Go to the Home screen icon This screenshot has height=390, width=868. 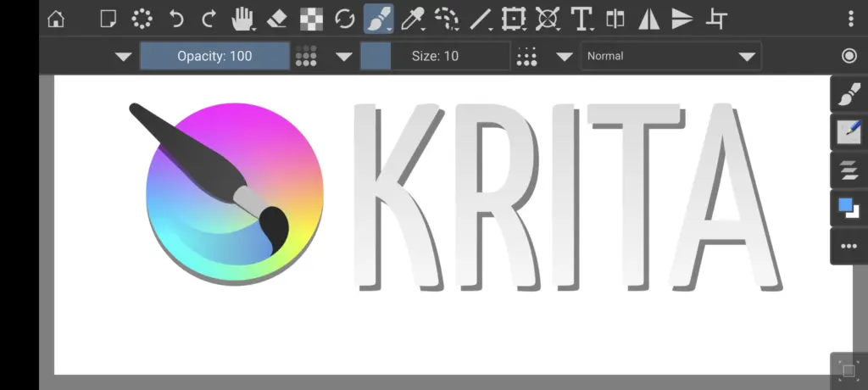(56, 19)
